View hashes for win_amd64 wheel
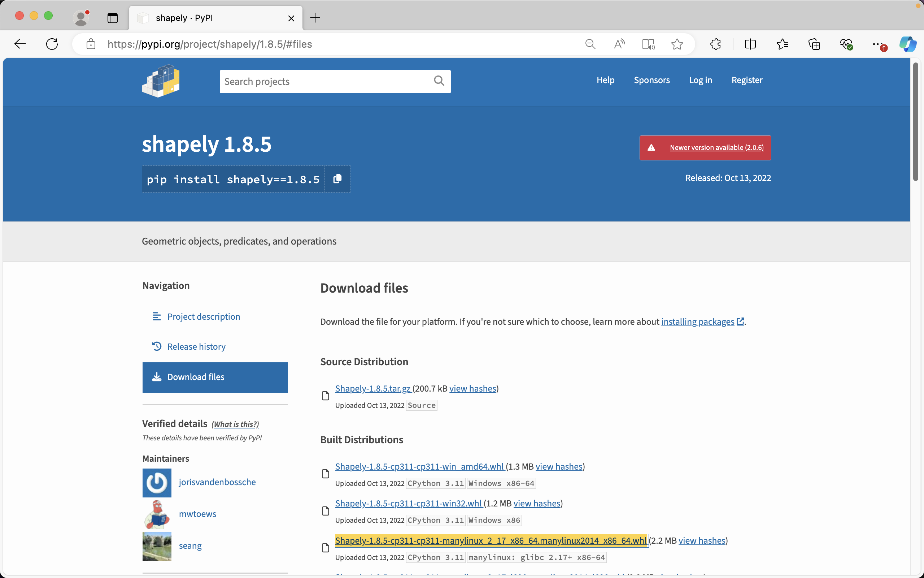The height and width of the screenshot is (578, 924). pyautogui.click(x=559, y=466)
